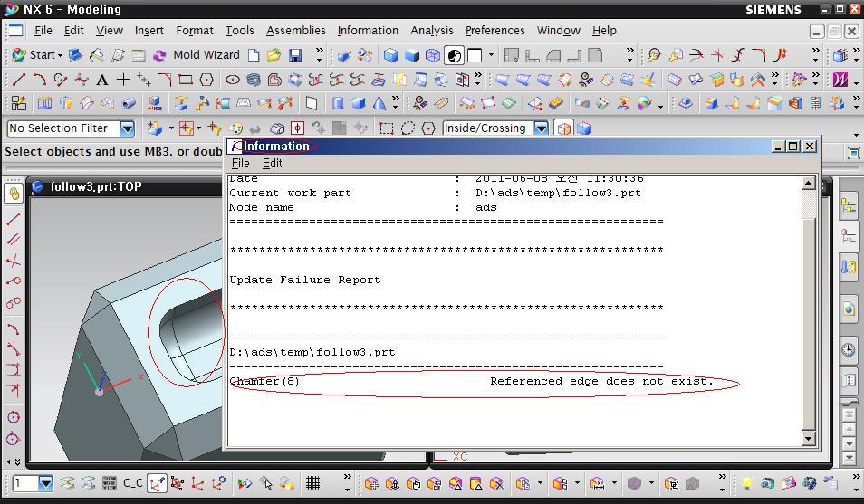This screenshot has width=864, height=504.
Task: Toggle the grid display icon in bottom toolbar
Action: (x=313, y=483)
